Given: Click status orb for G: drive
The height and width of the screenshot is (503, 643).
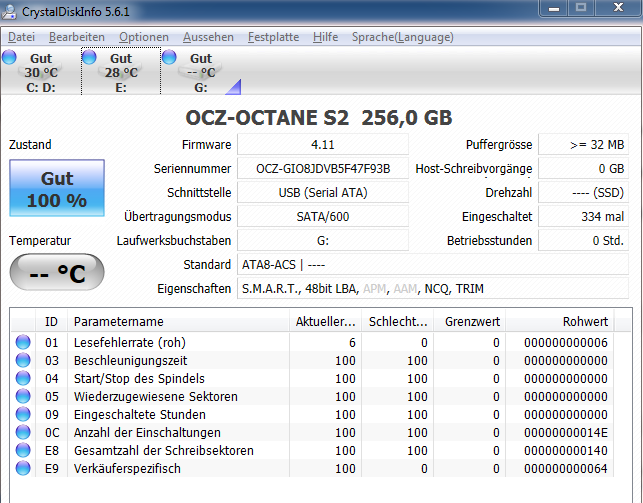Looking at the screenshot, I should click(x=169, y=57).
